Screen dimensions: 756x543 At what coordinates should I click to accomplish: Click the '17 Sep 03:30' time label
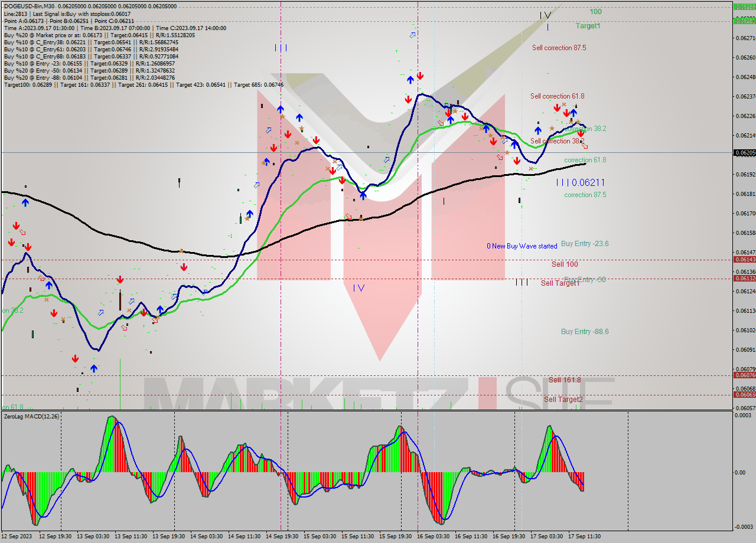(546, 537)
